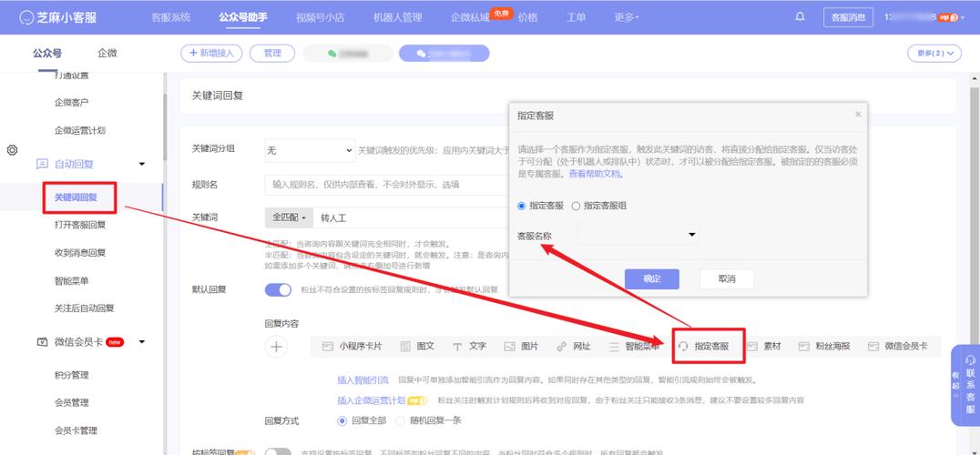Click the 管理 button
The image size is (980, 455).
click(x=272, y=54)
